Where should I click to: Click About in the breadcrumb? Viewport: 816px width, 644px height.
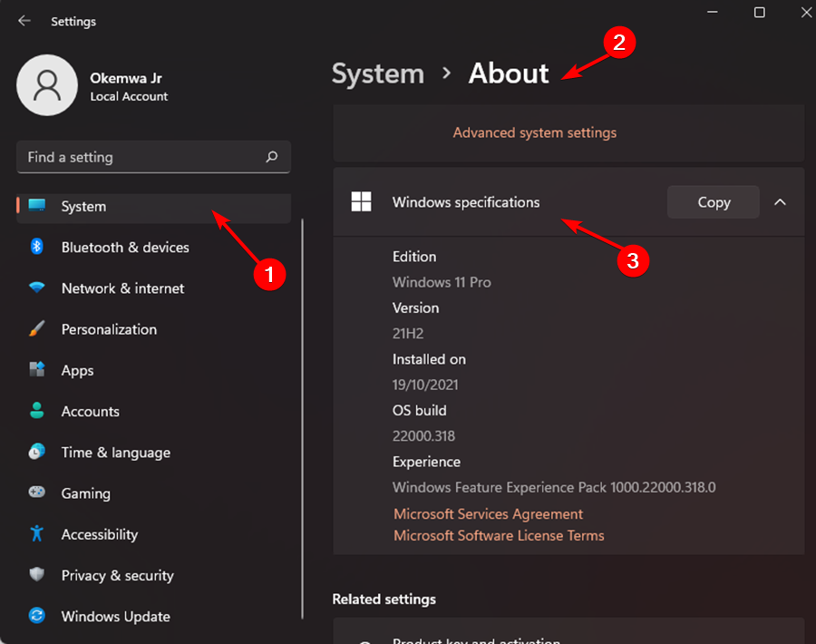click(509, 73)
